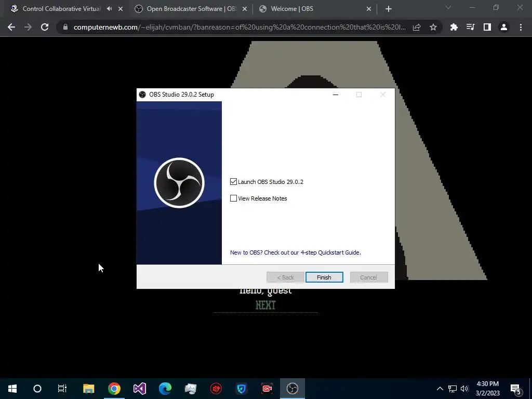Reload the current page
Screen dimensions: 532x399
click(45, 27)
